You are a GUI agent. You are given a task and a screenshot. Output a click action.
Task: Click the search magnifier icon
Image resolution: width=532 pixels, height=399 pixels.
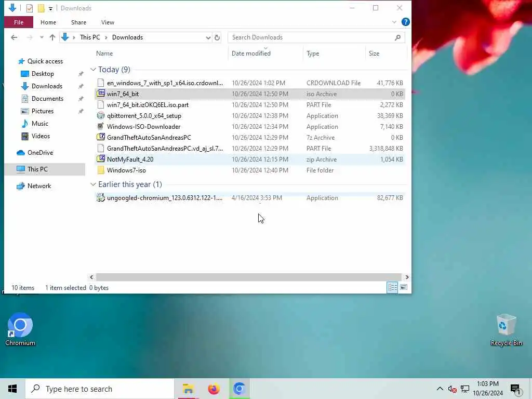pyautogui.click(x=397, y=37)
